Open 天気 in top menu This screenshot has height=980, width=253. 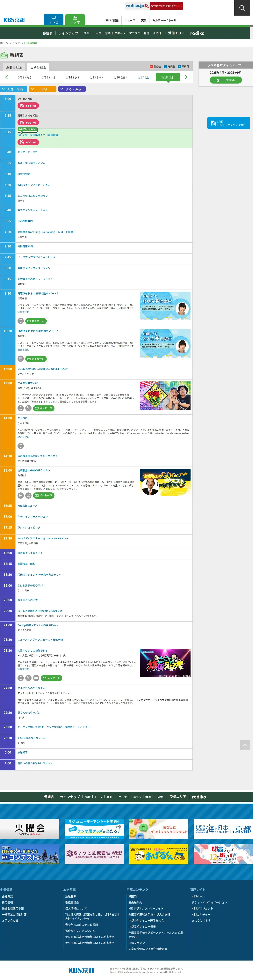tap(144, 21)
